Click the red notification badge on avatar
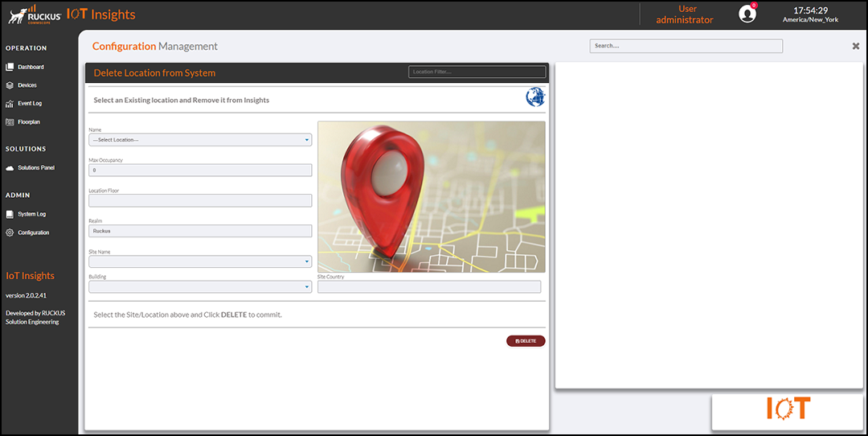The height and width of the screenshot is (436, 868). tap(753, 6)
